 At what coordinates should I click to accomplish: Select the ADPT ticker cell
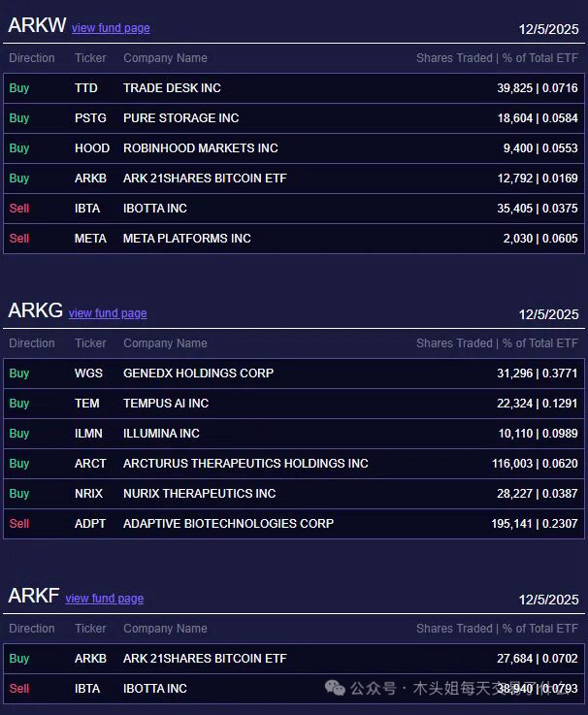90,524
